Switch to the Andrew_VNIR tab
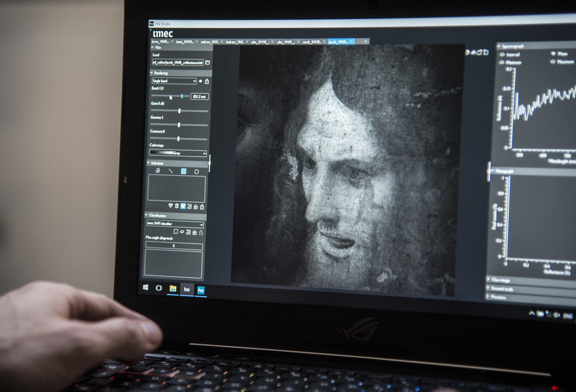 pyautogui.click(x=234, y=42)
